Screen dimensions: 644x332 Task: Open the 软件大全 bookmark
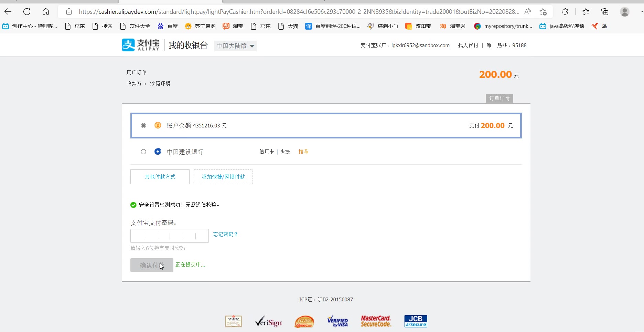pyautogui.click(x=135, y=26)
